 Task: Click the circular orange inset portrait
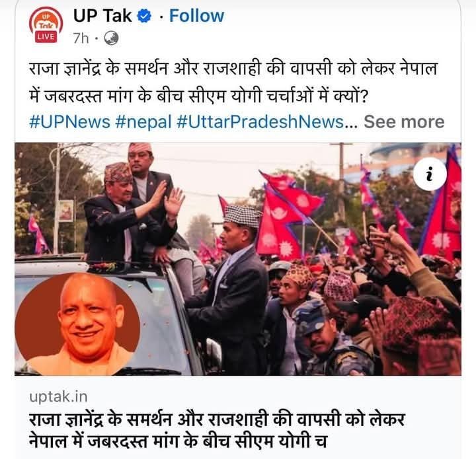77,324
